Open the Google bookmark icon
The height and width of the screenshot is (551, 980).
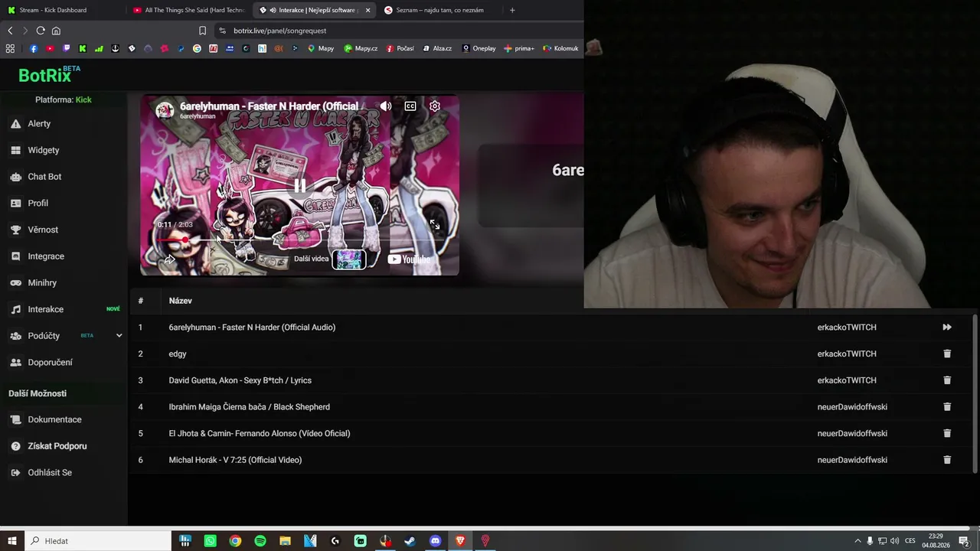197,48
